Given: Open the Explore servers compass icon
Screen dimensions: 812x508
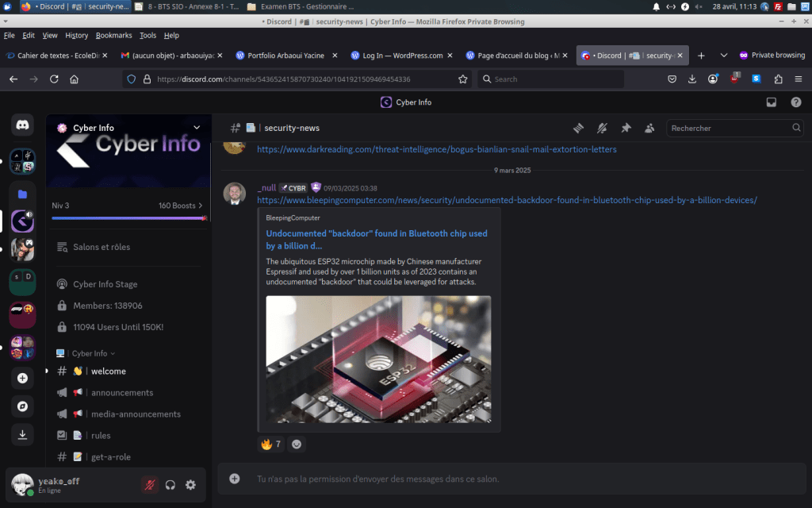Looking at the screenshot, I should [x=22, y=406].
